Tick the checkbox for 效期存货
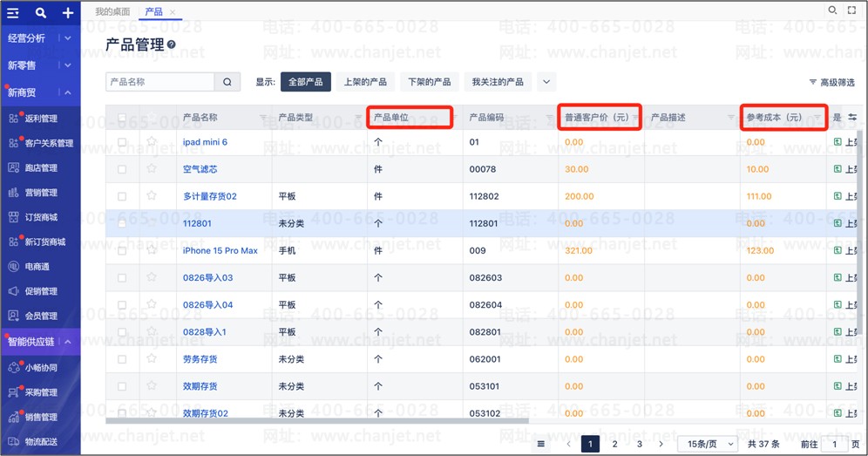Viewport: 868px width, 456px height. pos(122,386)
